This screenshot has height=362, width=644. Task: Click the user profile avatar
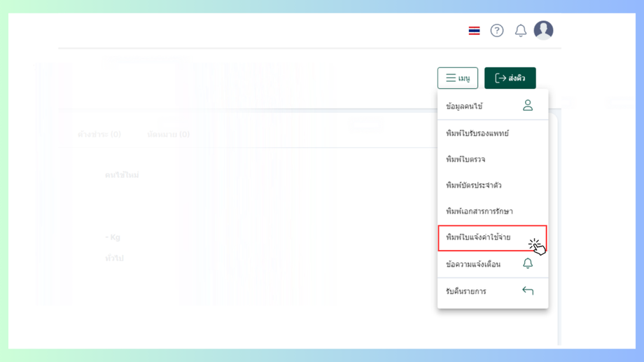(543, 30)
